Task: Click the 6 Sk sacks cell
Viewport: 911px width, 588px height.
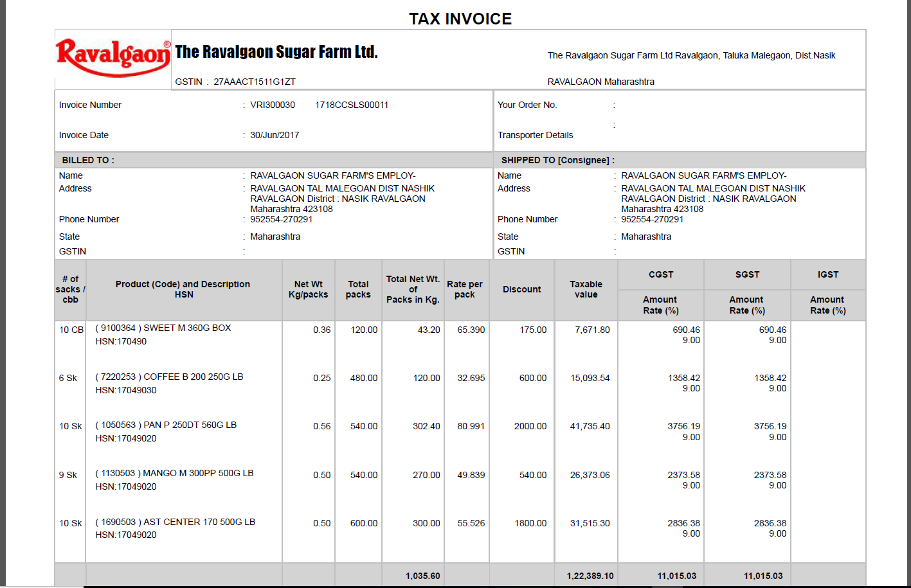Action: (68, 378)
